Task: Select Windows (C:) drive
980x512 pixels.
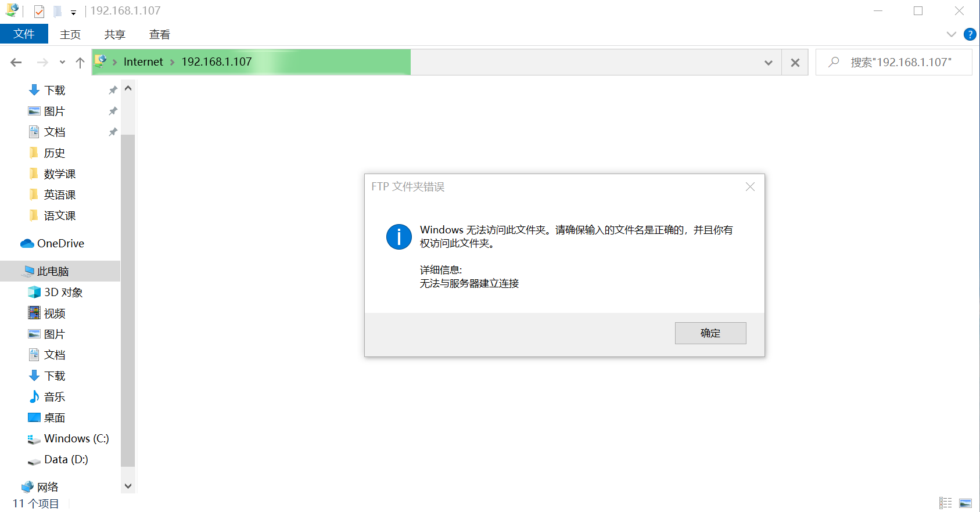Action: (76, 438)
